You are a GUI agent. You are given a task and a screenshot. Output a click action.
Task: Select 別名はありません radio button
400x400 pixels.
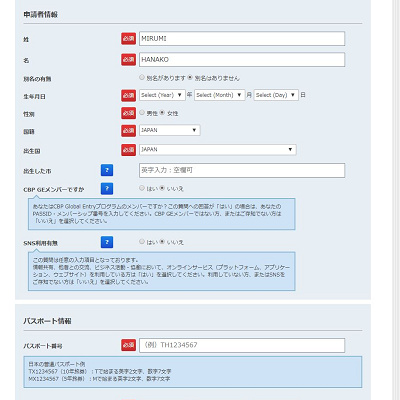(190, 77)
